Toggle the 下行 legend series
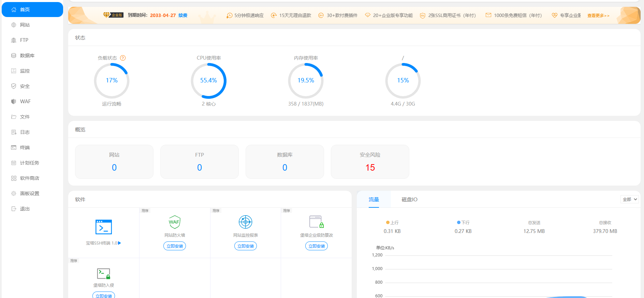 tap(463, 222)
